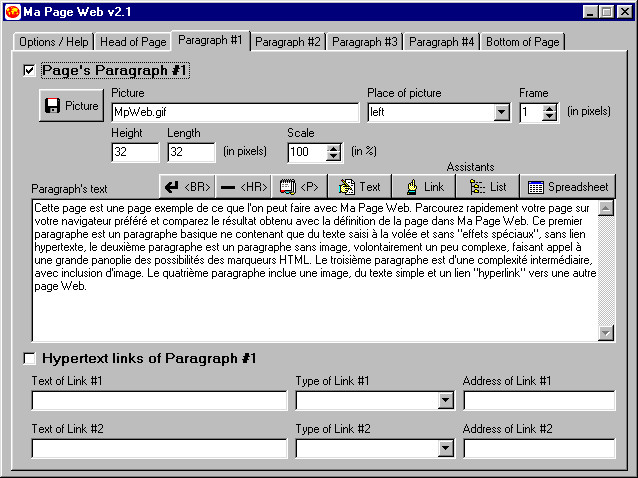Click the Scale value field

307,153
